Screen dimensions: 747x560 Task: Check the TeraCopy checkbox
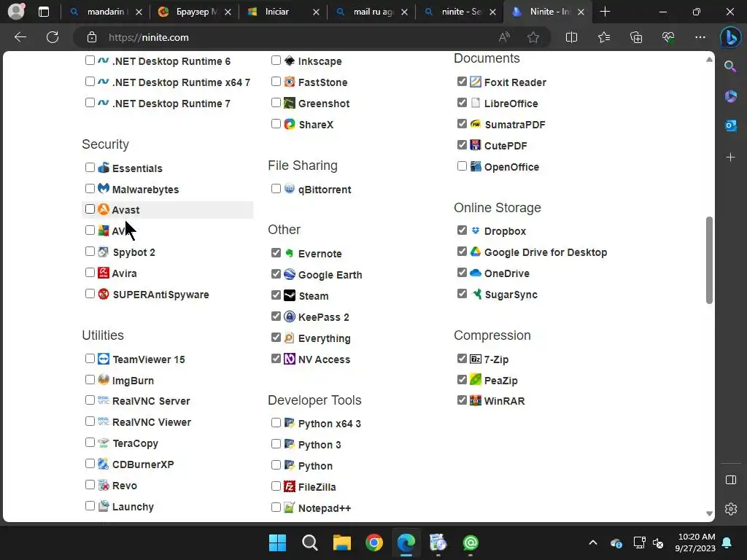coord(90,443)
